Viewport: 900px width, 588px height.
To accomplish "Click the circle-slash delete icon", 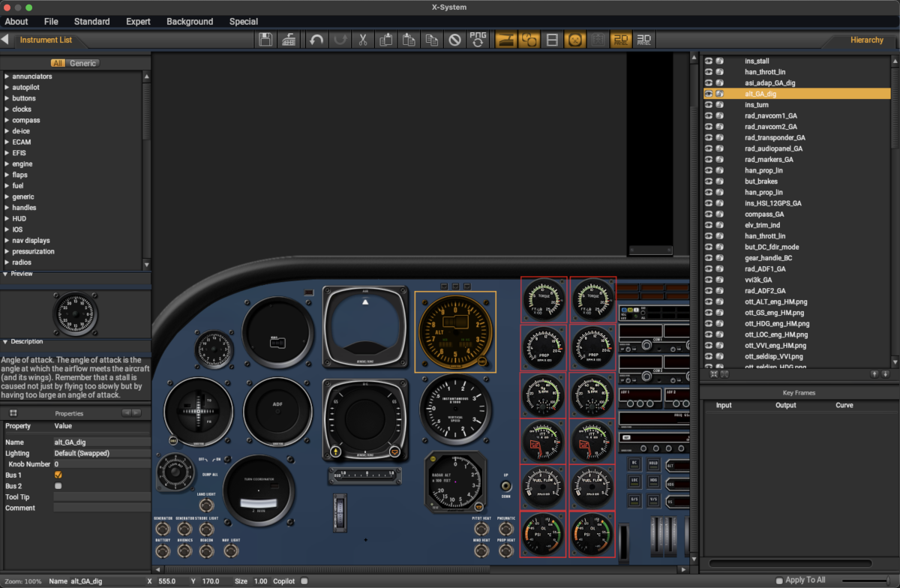I will [x=454, y=40].
